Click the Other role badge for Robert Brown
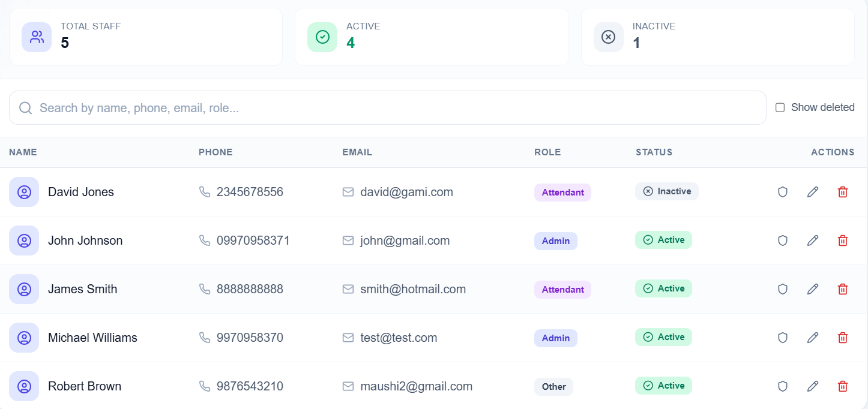 click(553, 387)
